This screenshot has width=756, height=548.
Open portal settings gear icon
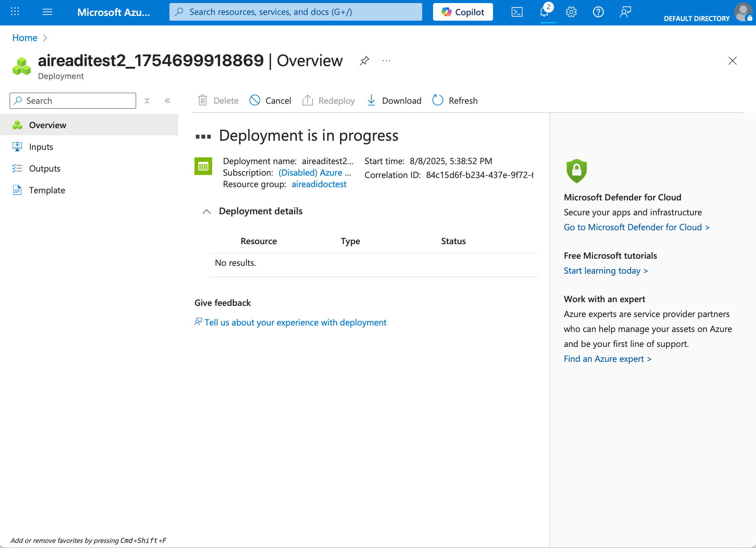pyautogui.click(x=571, y=12)
